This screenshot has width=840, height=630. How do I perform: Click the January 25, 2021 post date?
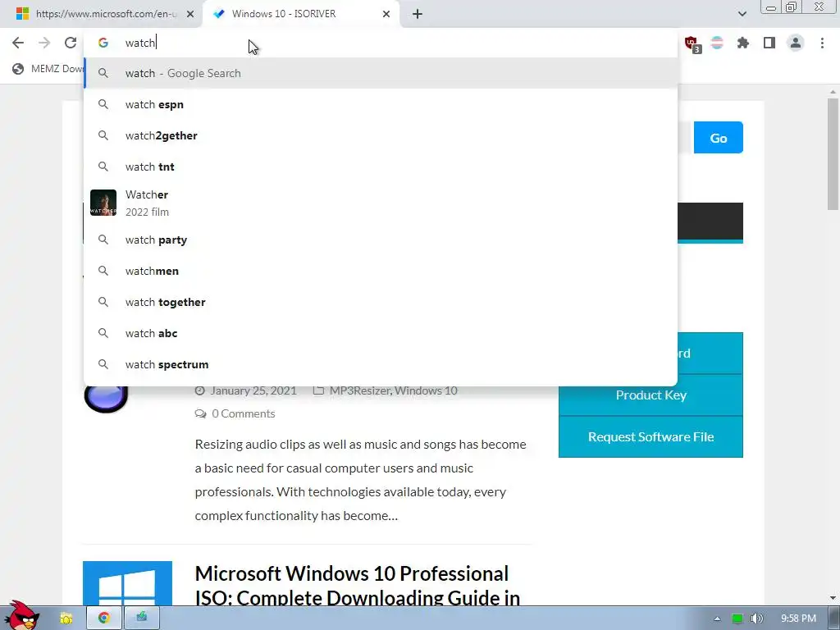253,391
